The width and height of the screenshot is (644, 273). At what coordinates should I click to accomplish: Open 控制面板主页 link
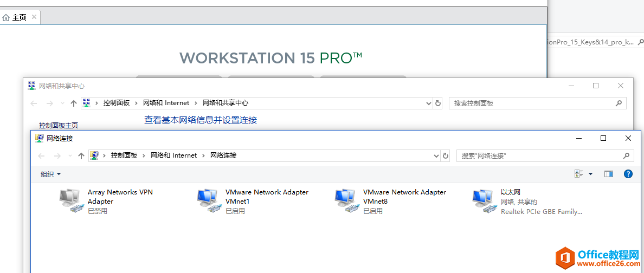click(x=59, y=125)
